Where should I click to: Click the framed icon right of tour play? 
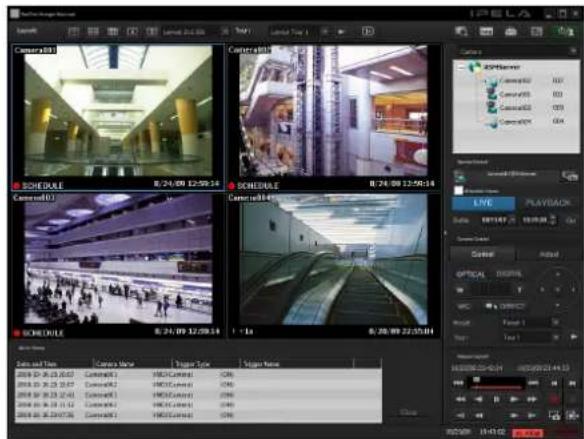tap(368, 31)
